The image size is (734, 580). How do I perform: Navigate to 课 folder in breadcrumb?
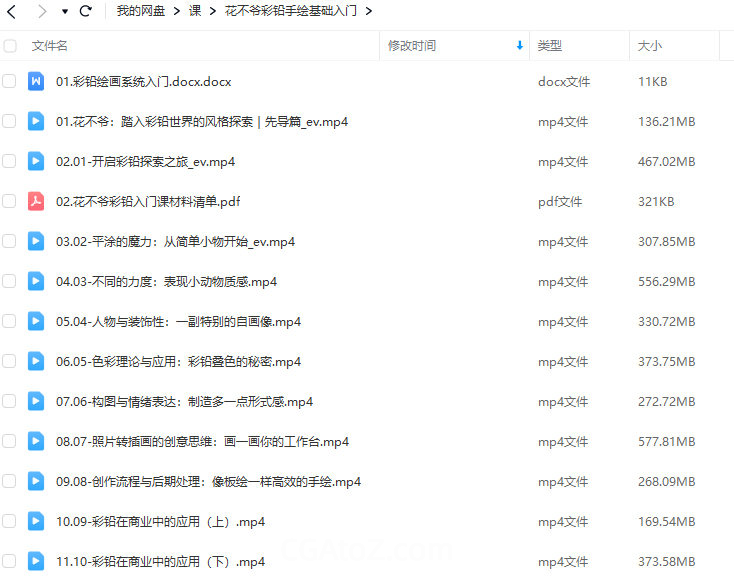pyautogui.click(x=195, y=11)
